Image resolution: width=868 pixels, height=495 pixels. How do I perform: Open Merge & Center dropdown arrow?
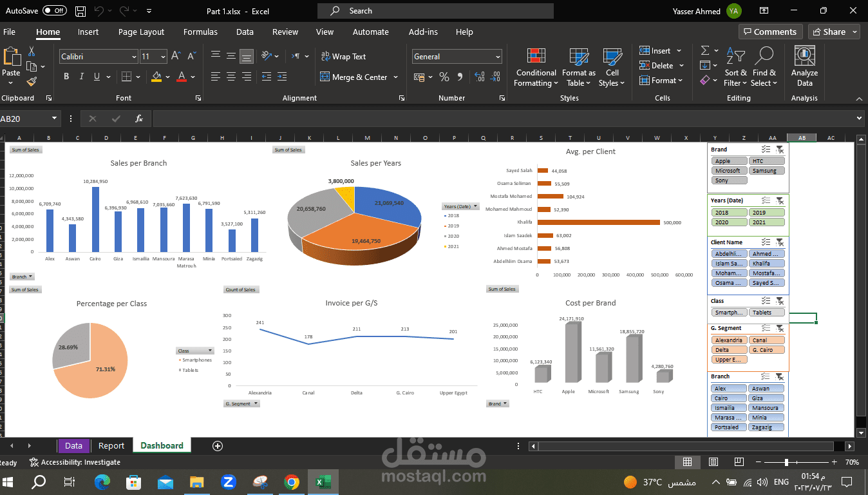(x=395, y=77)
